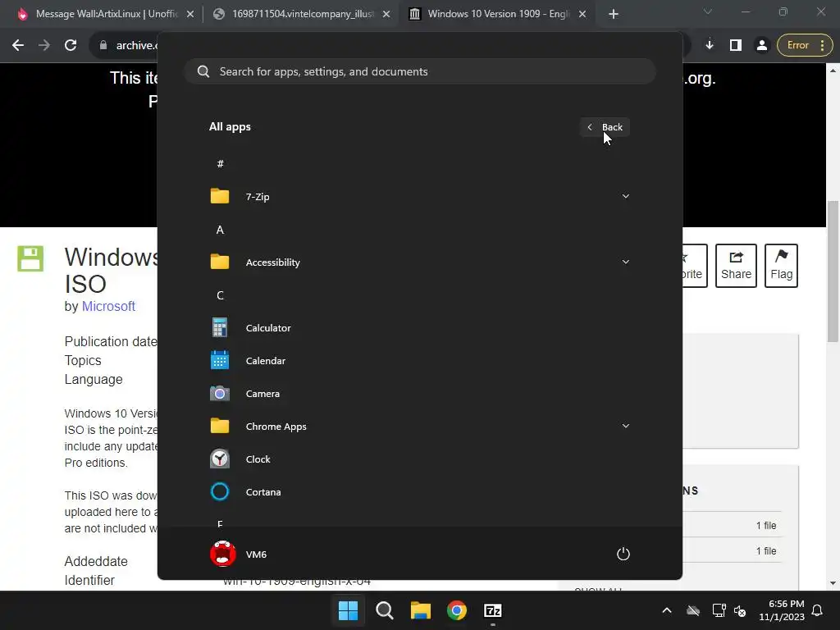Switch to the vintelcompany_illust tab
This screenshot has width=840, height=630.
(302, 14)
